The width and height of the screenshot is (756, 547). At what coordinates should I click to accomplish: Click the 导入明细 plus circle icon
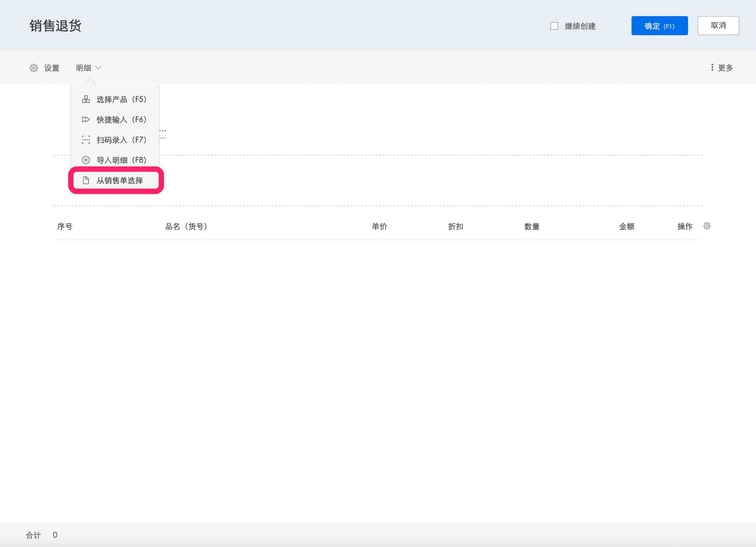tap(86, 160)
